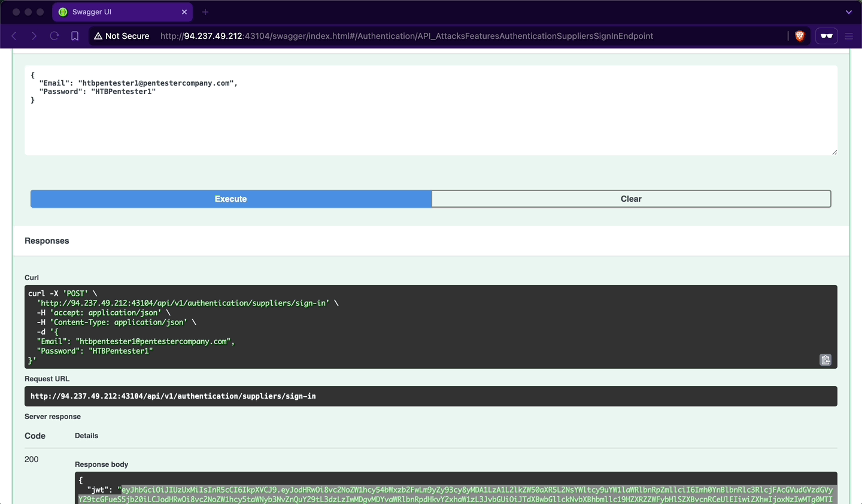The width and height of the screenshot is (862, 504).
Task: Expand the Responses section
Action: click(x=47, y=241)
